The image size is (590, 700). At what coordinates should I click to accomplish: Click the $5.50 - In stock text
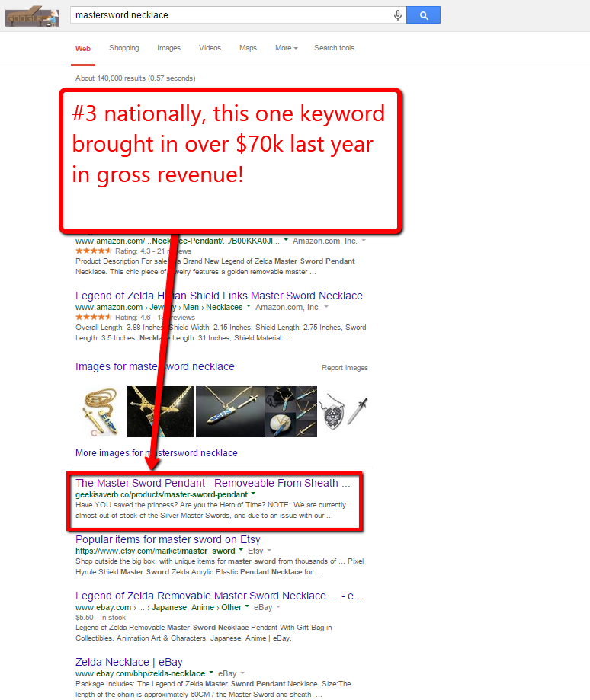(x=101, y=618)
